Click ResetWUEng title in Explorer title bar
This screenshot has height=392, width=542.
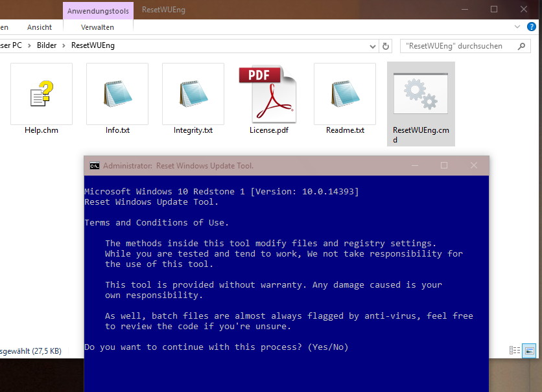coord(163,10)
